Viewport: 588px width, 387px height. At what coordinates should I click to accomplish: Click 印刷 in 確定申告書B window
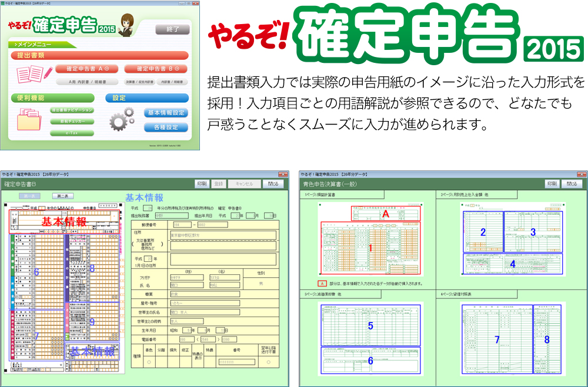point(202,184)
